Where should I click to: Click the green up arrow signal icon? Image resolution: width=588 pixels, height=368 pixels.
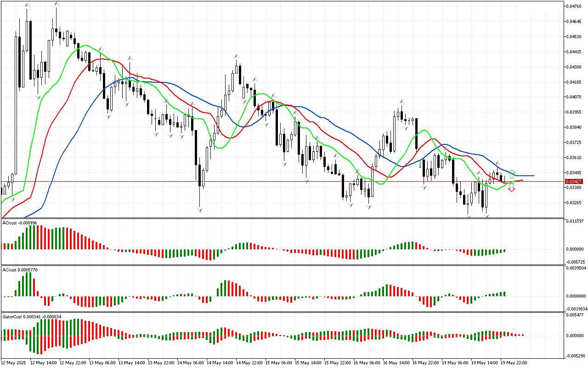tap(512, 174)
